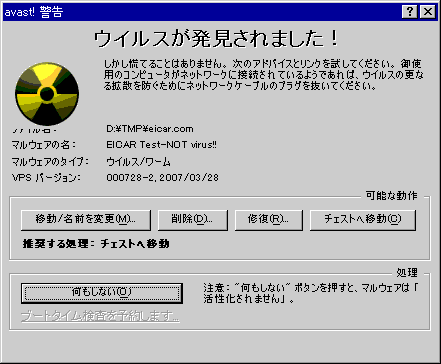Click the 移動/名前を変更(M)... button
Viewport: 441px width, 364px height.
[x=86, y=220]
